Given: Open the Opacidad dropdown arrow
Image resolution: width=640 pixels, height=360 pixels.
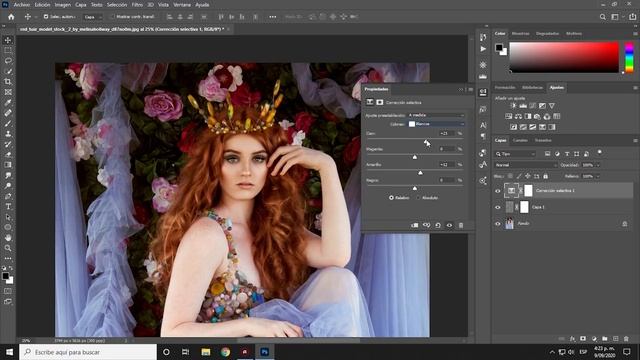Looking at the screenshot, I should pos(598,165).
